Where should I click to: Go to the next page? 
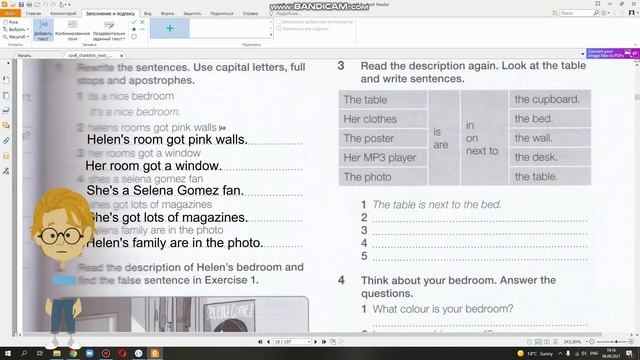pyautogui.click(x=316, y=342)
